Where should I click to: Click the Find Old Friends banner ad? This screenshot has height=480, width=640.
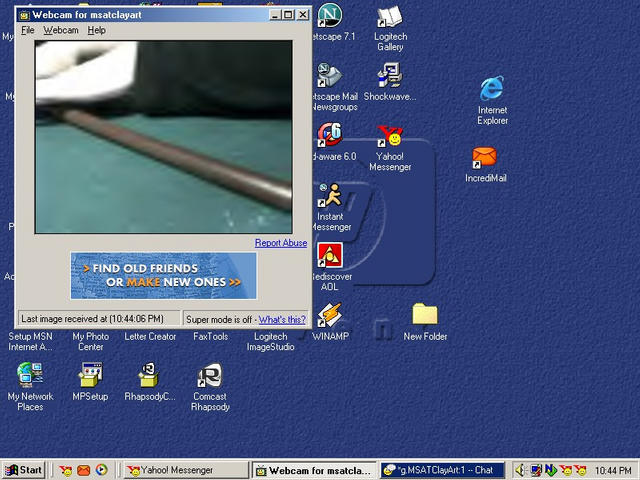164,276
